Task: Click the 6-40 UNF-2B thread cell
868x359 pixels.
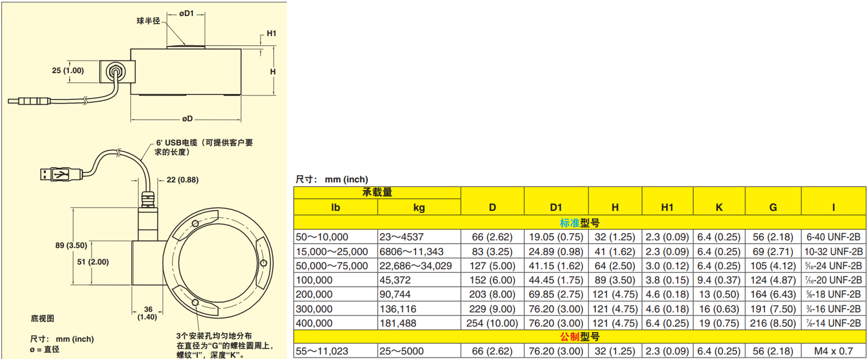Action: coord(833,237)
